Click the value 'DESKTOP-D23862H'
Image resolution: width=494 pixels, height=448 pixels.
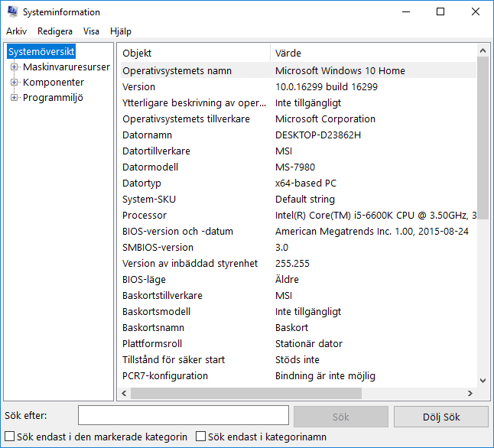pos(318,135)
